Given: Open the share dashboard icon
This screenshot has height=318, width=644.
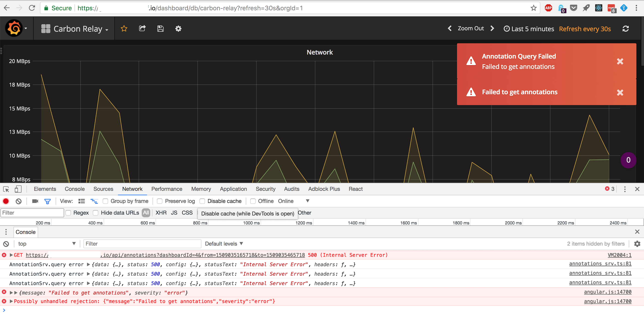Looking at the screenshot, I should click(x=143, y=28).
